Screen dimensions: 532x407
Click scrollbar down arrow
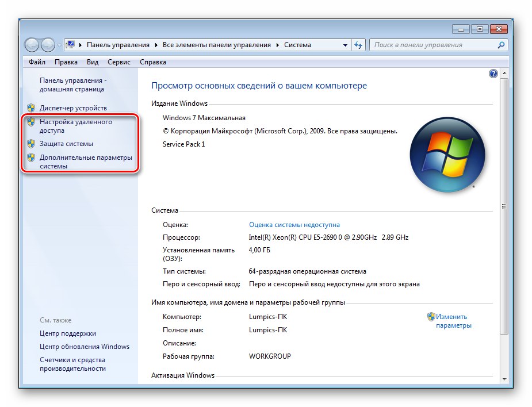504,379
